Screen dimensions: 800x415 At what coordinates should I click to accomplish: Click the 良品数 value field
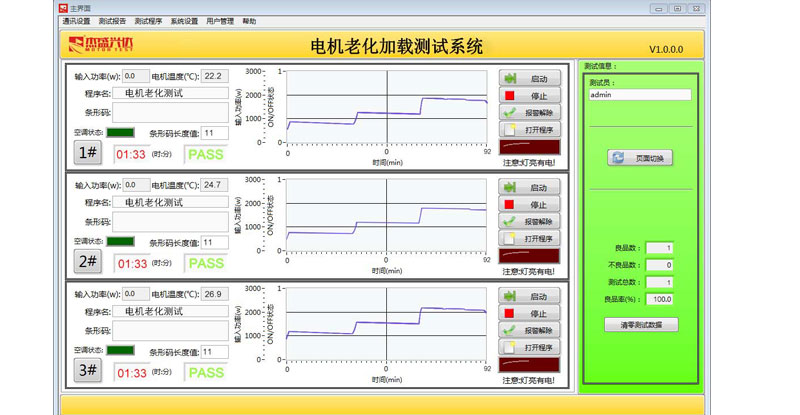click(660, 248)
